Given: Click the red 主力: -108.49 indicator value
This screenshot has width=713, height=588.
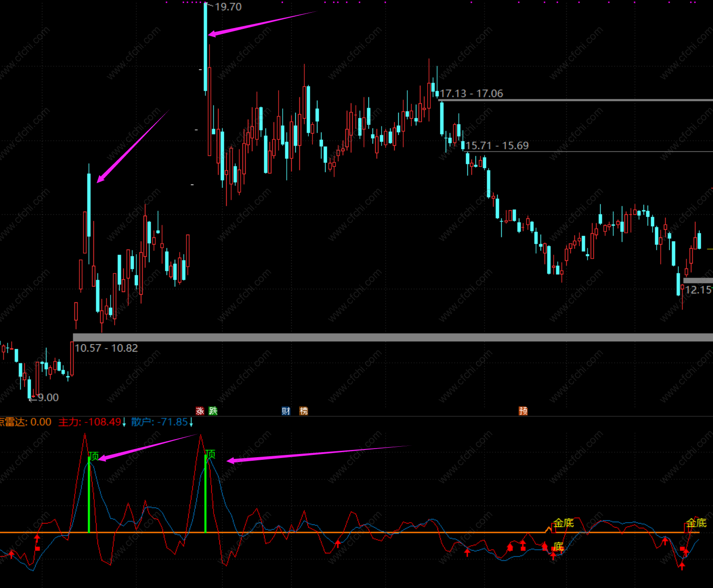Looking at the screenshot, I should 92,422.
